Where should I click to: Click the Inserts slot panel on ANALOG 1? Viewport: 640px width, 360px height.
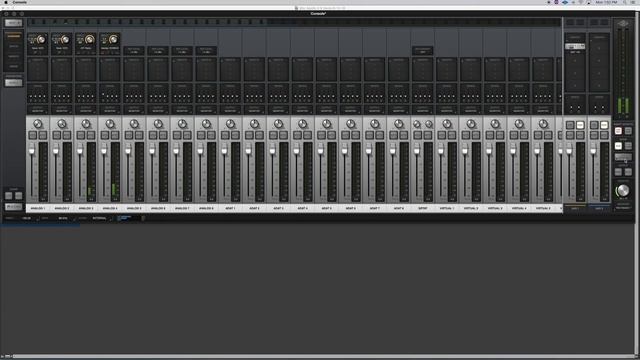click(x=38, y=69)
